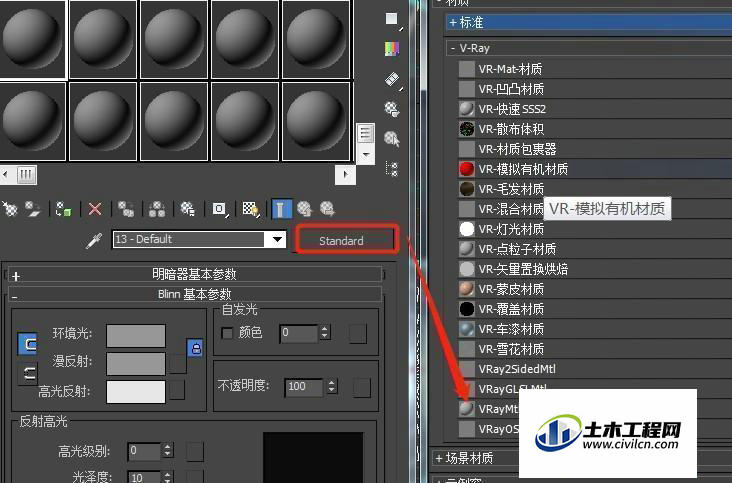
Task: Open the 13 - Default material name dropdown arrow
Action: click(x=277, y=239)
